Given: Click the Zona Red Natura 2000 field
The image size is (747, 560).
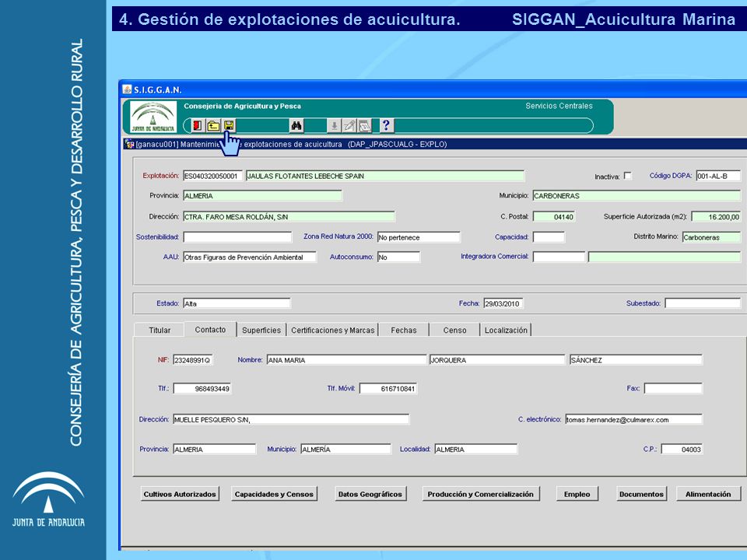Looking at the screenshot, I should click(x=419, y=237).
